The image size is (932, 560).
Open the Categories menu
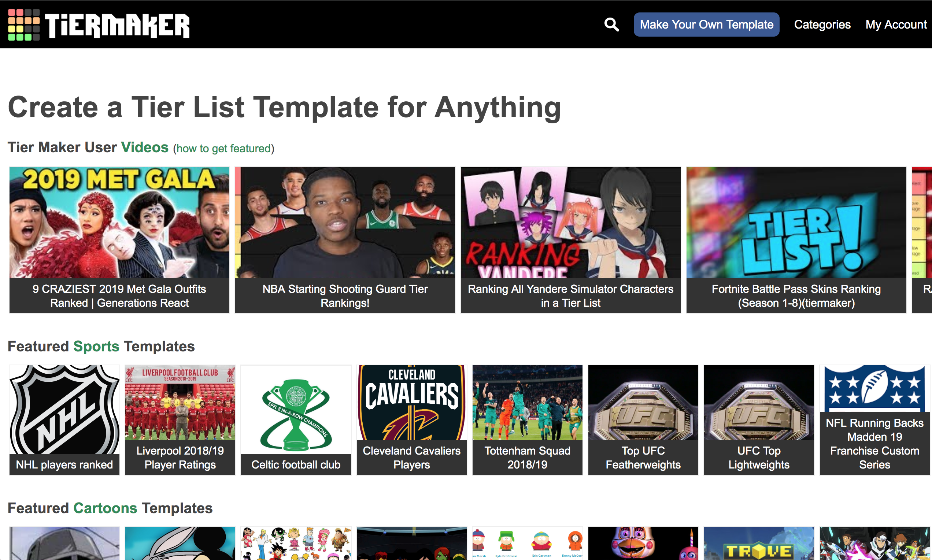822,25
